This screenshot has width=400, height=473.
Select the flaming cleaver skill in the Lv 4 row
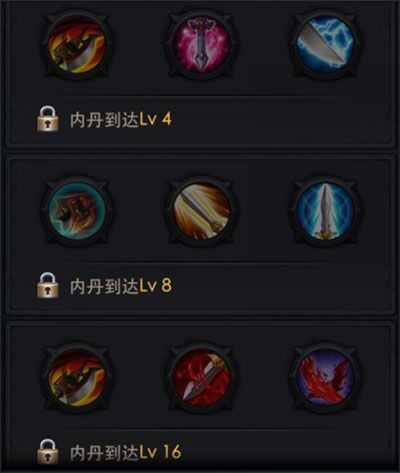[x=77, y=45]
